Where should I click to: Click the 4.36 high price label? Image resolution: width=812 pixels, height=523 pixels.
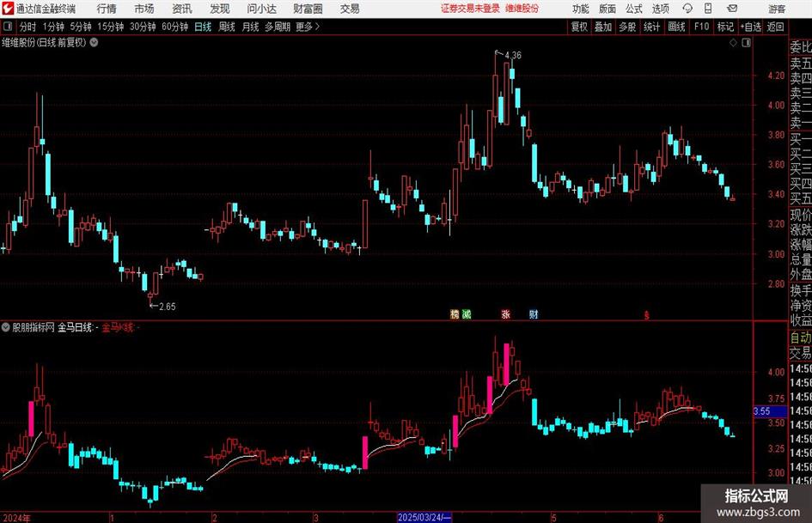point(513,55)
